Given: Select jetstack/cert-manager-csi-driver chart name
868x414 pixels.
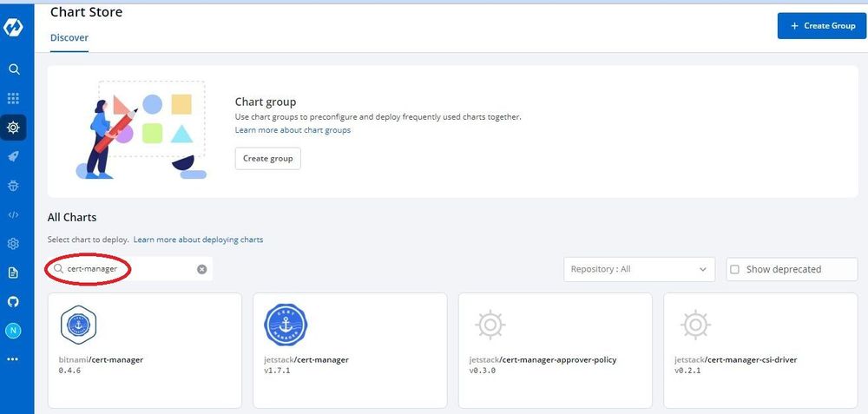Looking at the screenshot, I should click(x=736, y=360).
